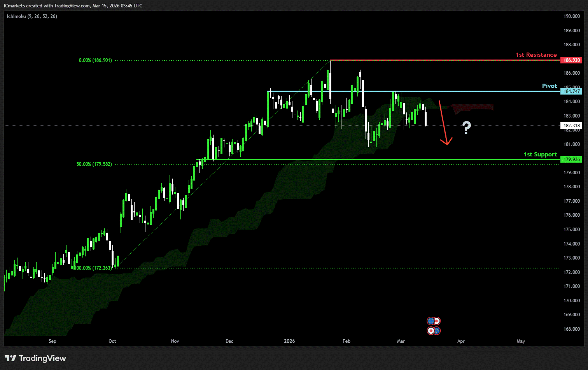Click the Japan flag icon in lower event pair
Viewport: 588px width, 370px height.
pyautogui.click(x=430, y=331)
